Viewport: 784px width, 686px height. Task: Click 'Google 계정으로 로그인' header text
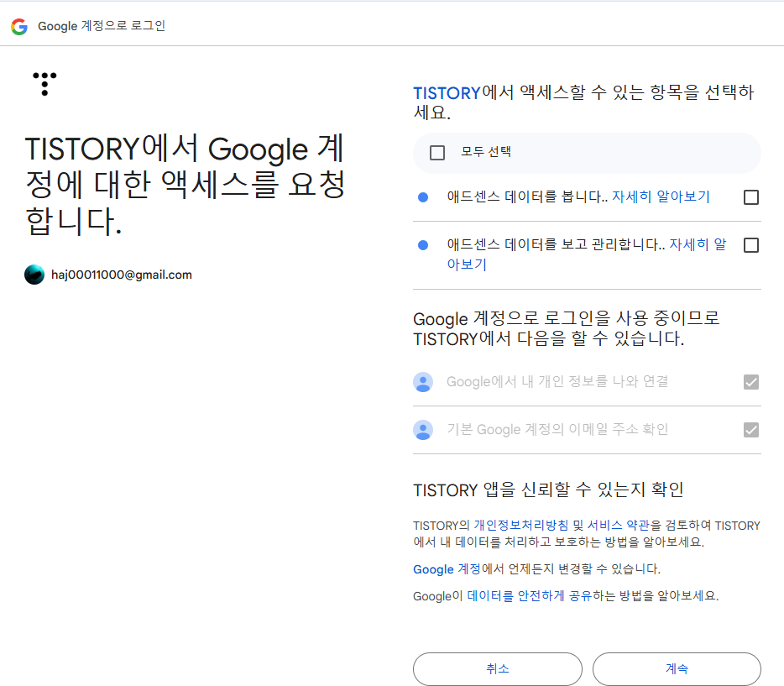[102, 26]
